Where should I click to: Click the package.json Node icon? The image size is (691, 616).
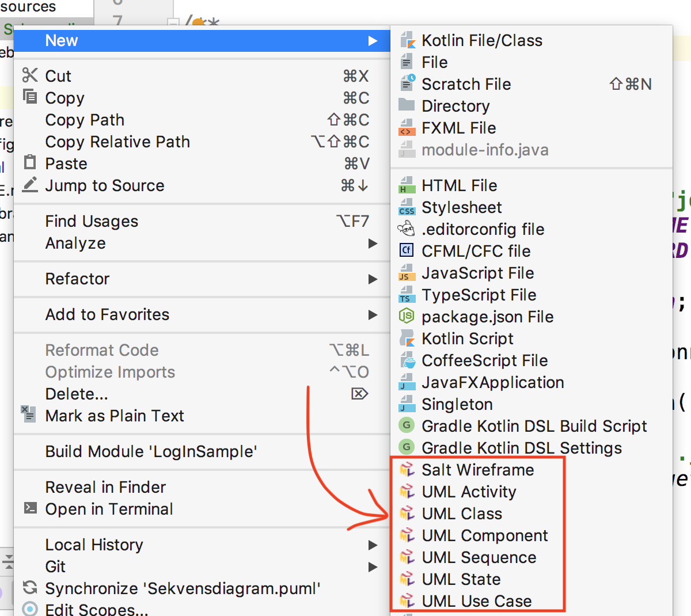pyautogui.click(x=407, y=317)
